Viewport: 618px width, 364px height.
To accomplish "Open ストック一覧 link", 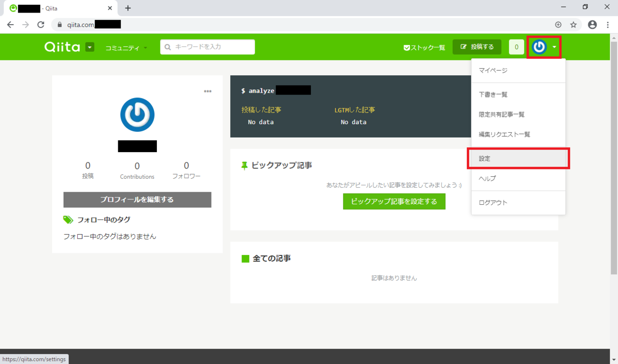I will click(x=424, y=47).
